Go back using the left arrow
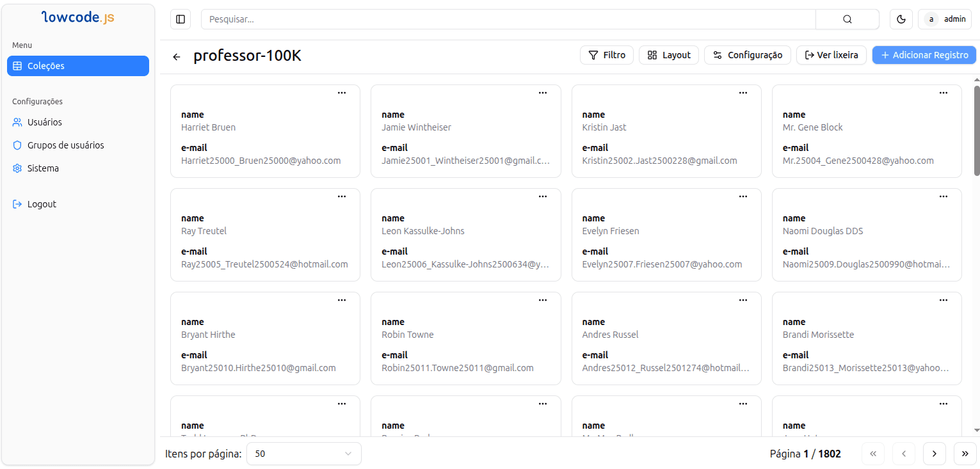Viewport: 980px width, 469px height. click(177, 56)
